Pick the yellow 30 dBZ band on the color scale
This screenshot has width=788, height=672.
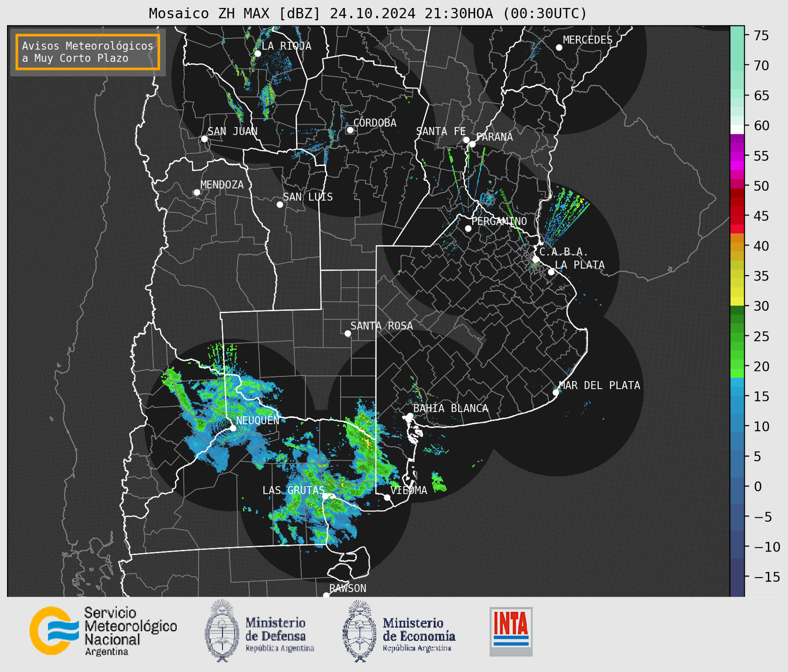pos(737,301)
